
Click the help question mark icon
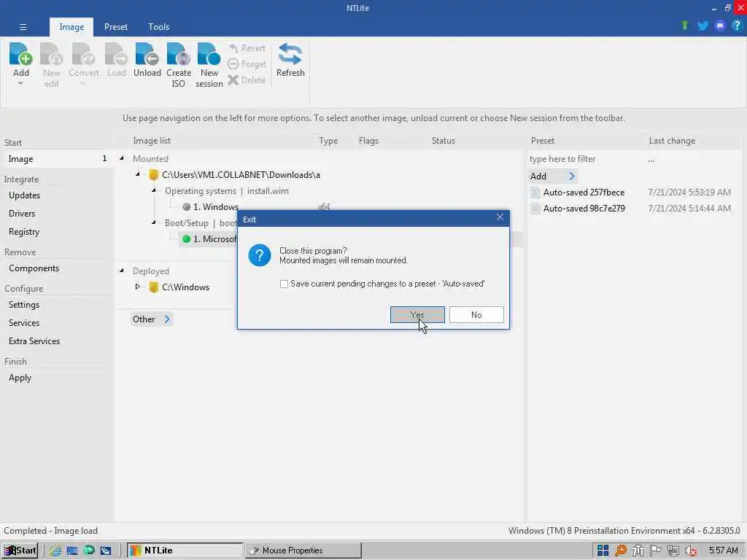click(737, 26)
